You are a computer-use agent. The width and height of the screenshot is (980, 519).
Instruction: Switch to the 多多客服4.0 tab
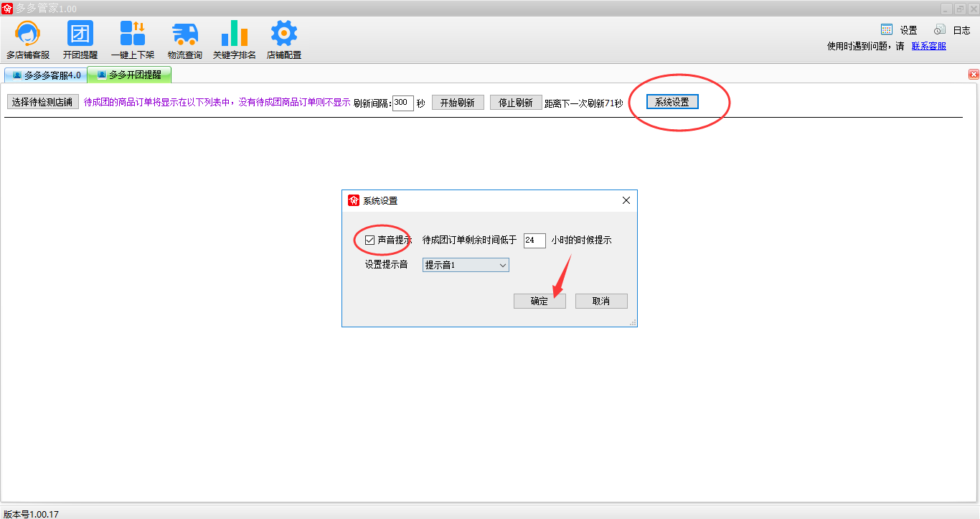pyautogui.click(x=46, y=75)
